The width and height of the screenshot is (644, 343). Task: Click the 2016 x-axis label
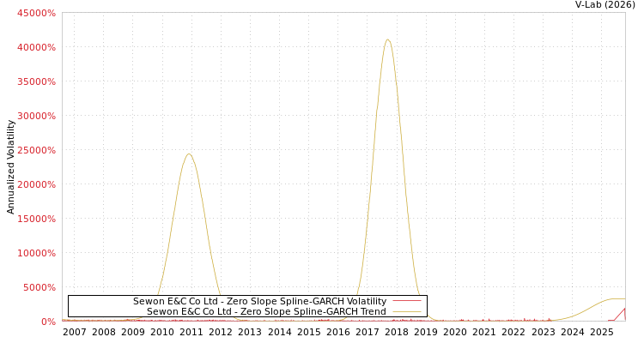click(338, 332)
